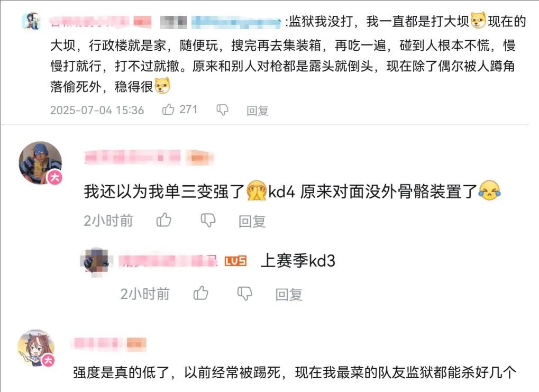Reply to the 2025-07-04 15:36 comment

pos(258,111)
